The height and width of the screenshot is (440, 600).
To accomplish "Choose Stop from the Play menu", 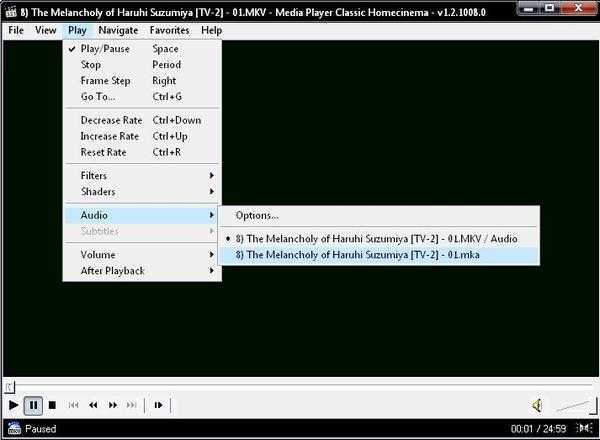I will pos(142,65).
